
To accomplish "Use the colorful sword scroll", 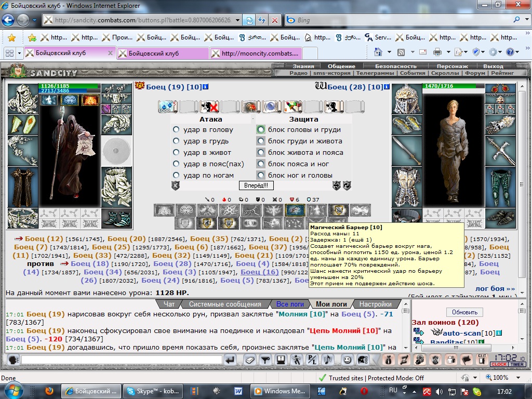I will [x=292, y=106].
